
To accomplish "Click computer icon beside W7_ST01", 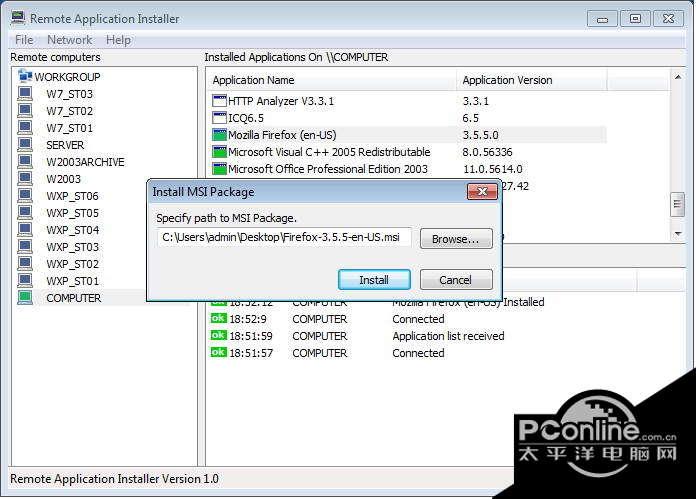I will [x=25, y=127].
